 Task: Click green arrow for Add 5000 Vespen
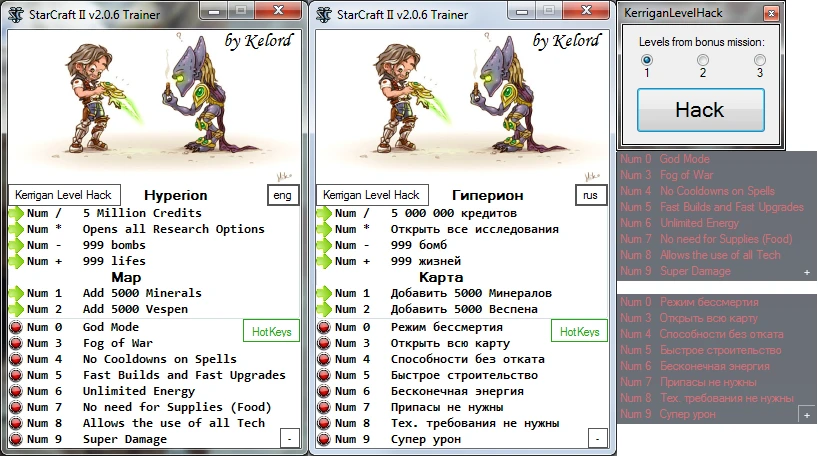16,309
